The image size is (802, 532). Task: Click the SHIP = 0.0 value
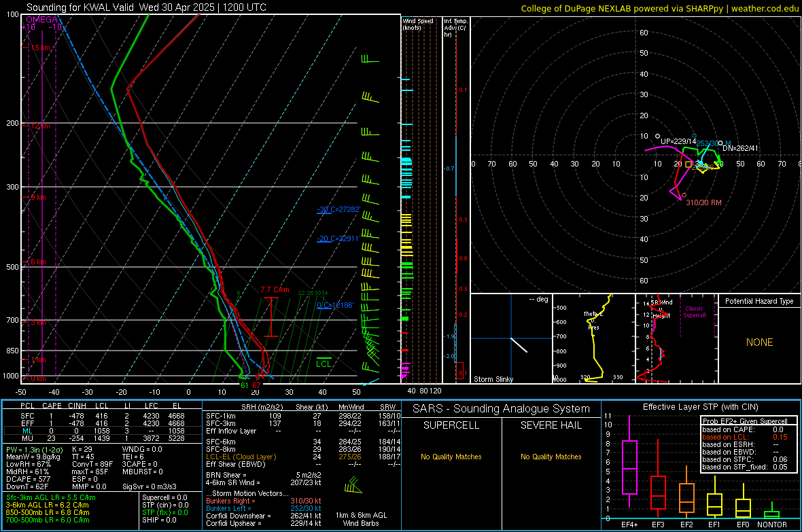(159, 520)
